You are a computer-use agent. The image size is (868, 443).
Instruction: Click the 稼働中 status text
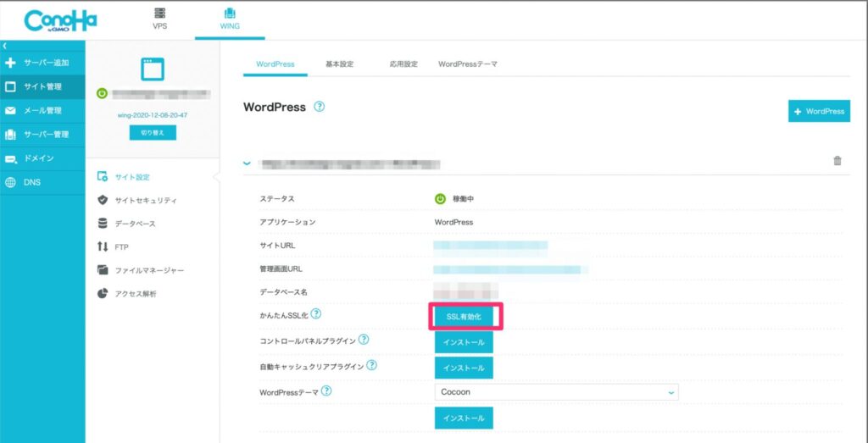(x=464, y=199)
